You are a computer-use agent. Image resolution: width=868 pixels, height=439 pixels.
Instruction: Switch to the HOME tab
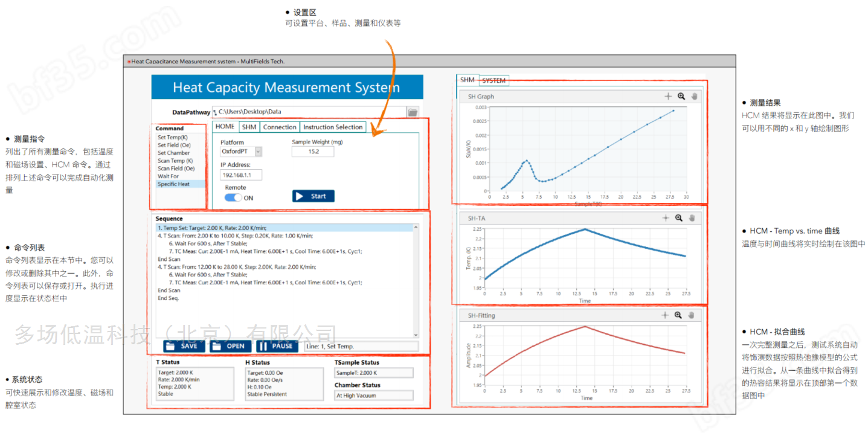tap(225, 127)
